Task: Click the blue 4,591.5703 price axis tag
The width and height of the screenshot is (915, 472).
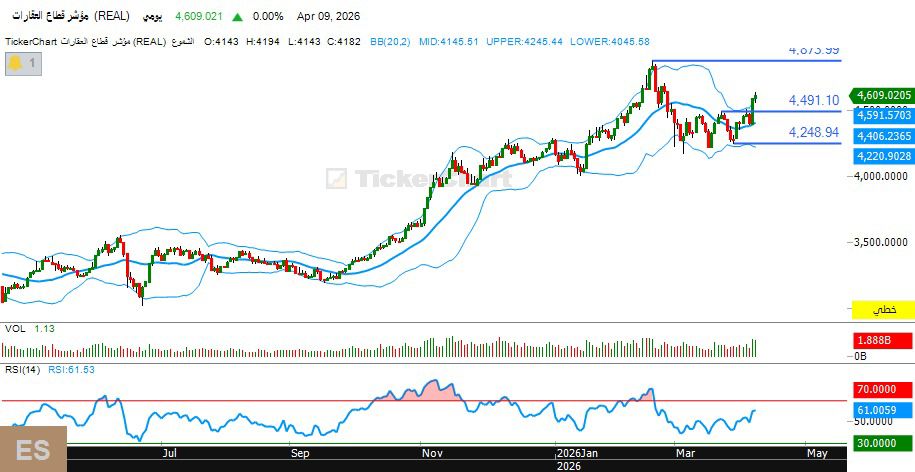Action: coord(883,116)
